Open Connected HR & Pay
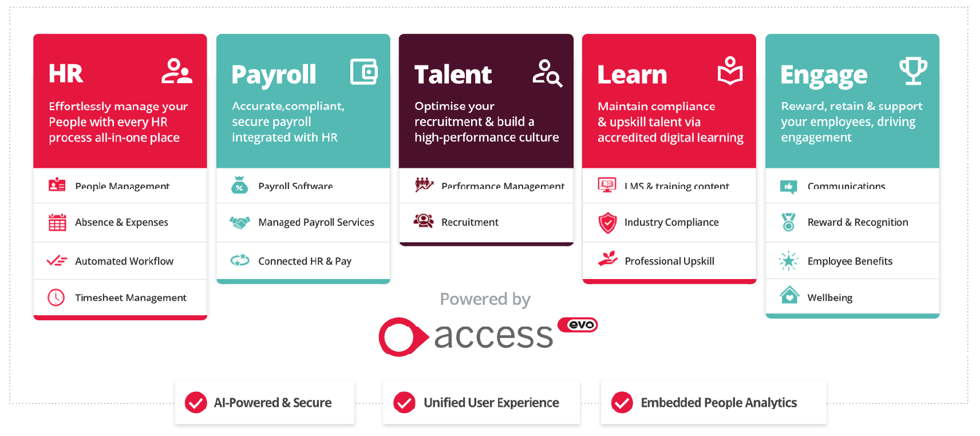This screenshot has height=436, width=980. [303, 261]
